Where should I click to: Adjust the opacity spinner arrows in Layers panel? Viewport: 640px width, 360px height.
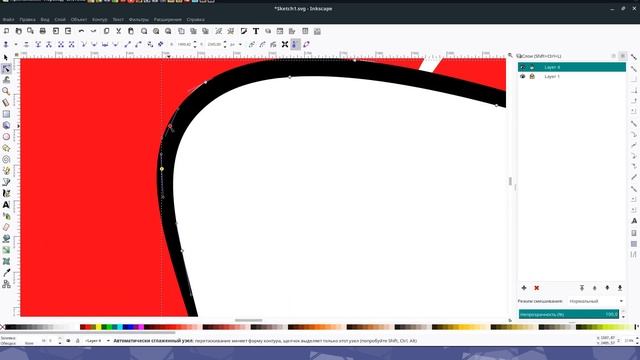point(623,314)
